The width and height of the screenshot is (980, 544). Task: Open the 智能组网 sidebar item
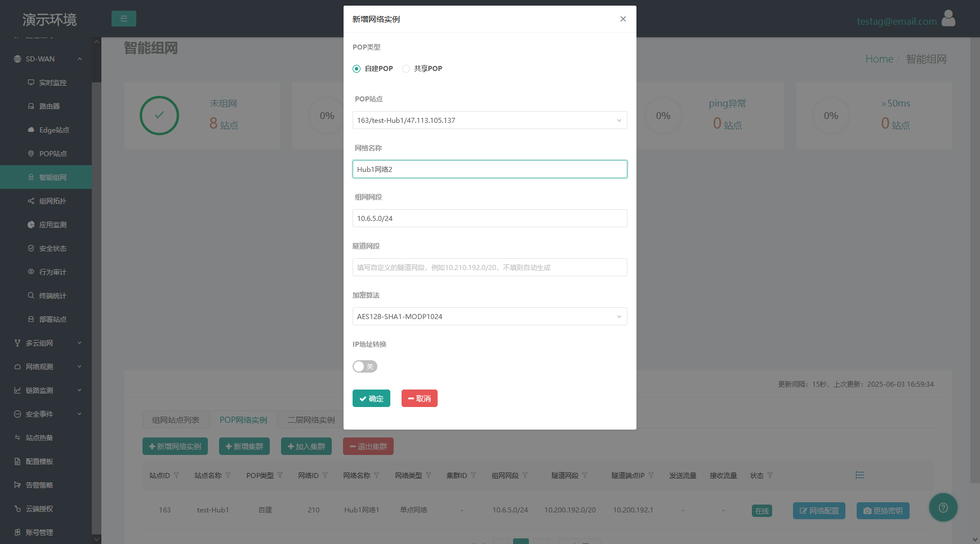(x=46, y=177)
